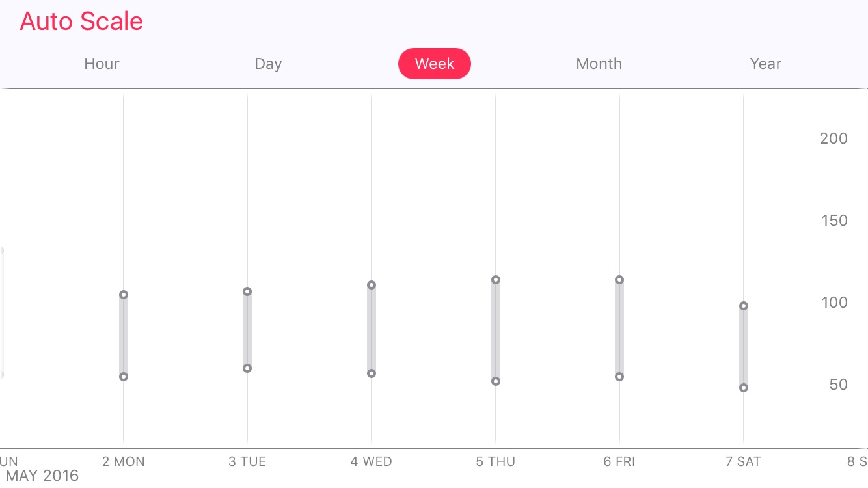
Task: Switch to the Month view tab
Action: point(599,64)
